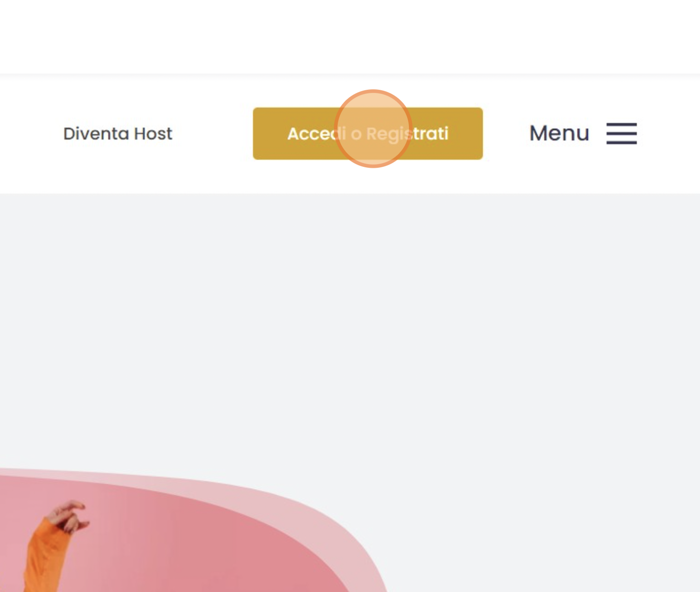Click the word Diventa in header
This screenshot has width=700, height=592.
(x=97, y=134)
